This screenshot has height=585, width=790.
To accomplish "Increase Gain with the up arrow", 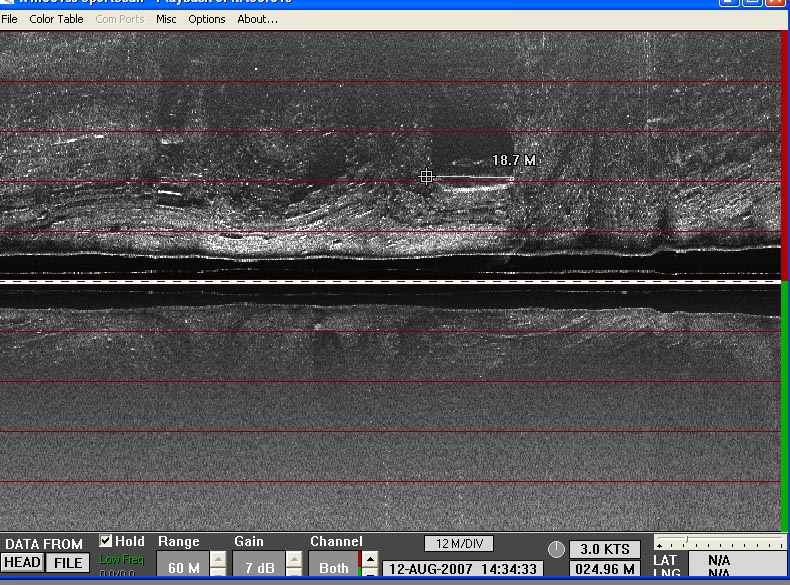I will 294,561.
